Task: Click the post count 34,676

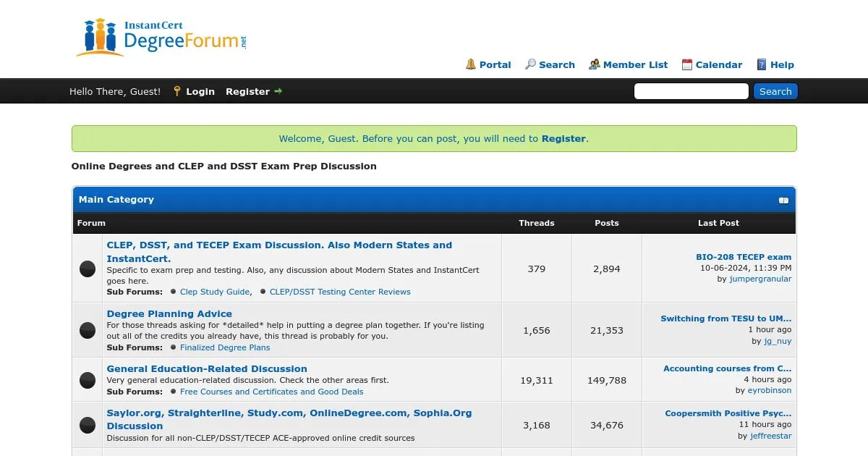Action: (607, 425)
